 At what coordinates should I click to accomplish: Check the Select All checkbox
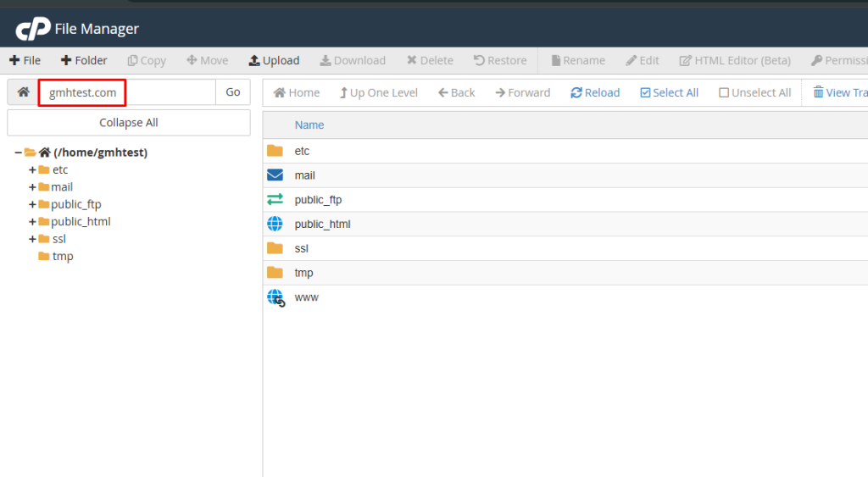pos(645,92)
